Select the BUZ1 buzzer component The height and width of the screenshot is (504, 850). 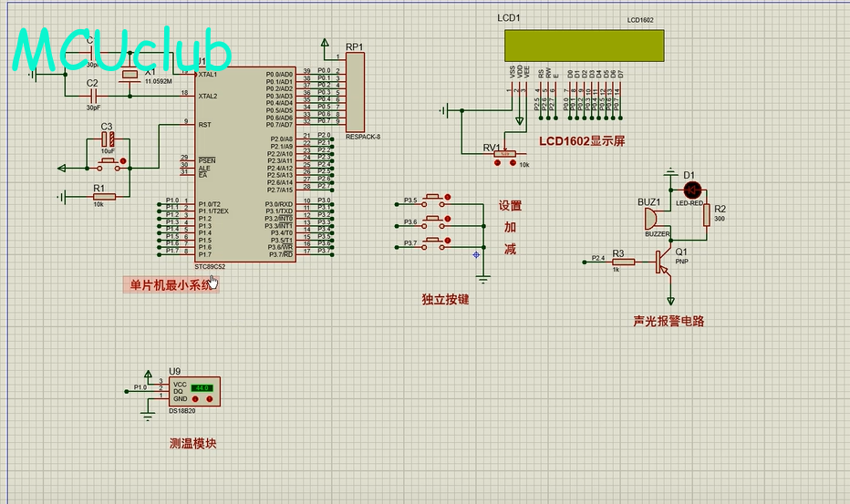pyautogui.click(x=650, y=219)
